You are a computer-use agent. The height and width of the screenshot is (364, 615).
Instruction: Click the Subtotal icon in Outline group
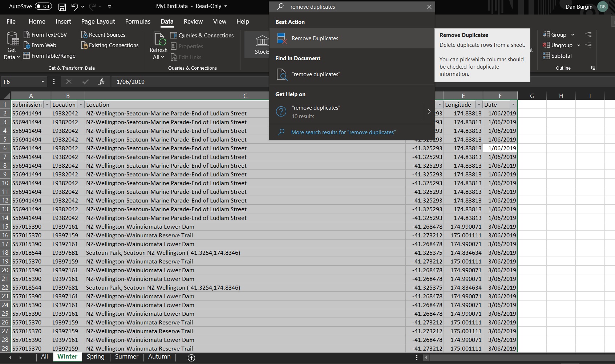point(546,56)
